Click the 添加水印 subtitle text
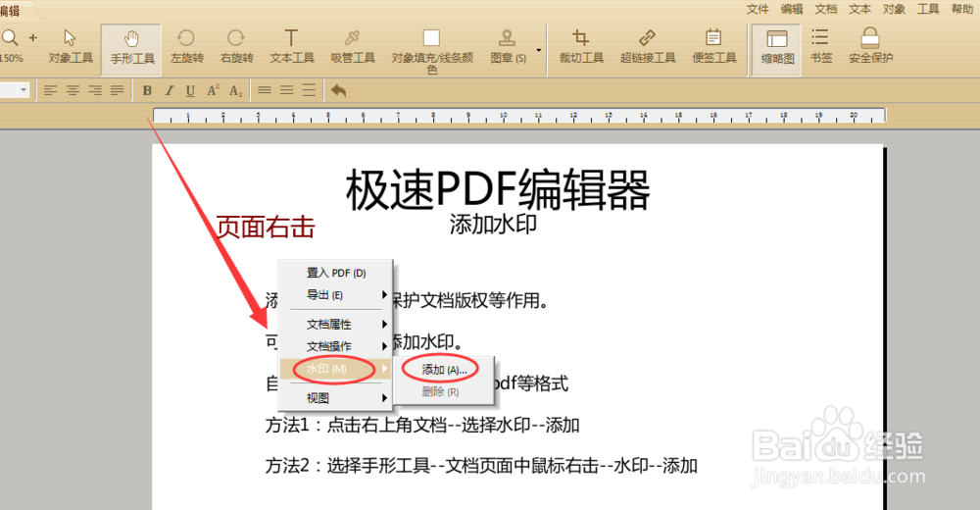The image size is (980, 510). pyautogui.click(x=493, y=224)
